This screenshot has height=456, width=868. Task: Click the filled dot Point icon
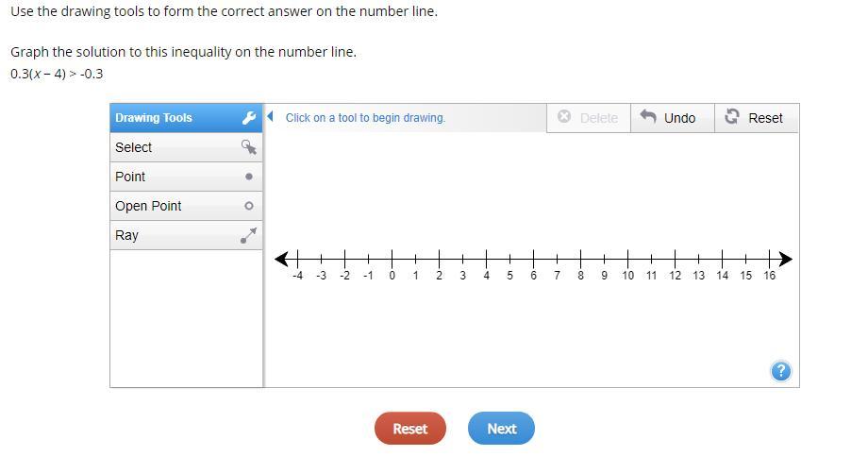click(249, 177)
